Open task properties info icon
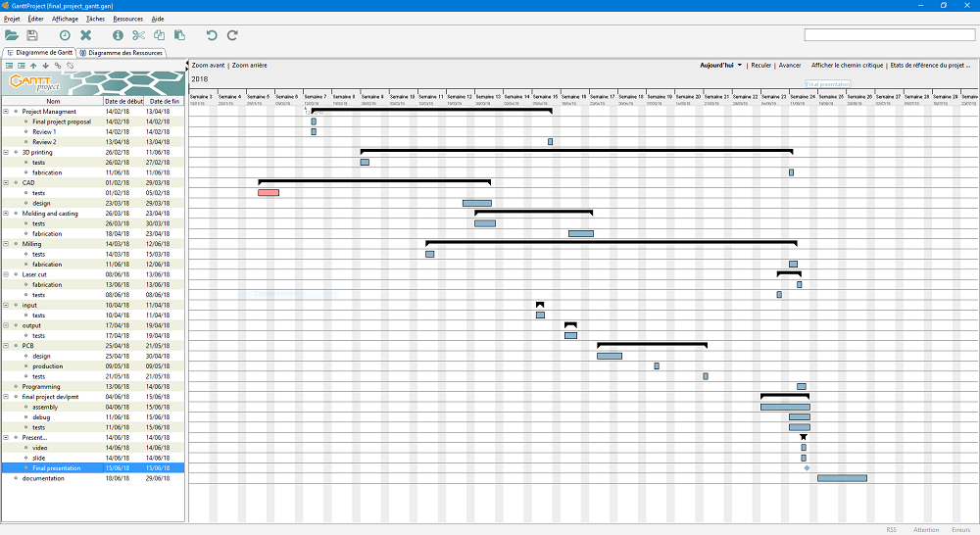 coord(118,35)
